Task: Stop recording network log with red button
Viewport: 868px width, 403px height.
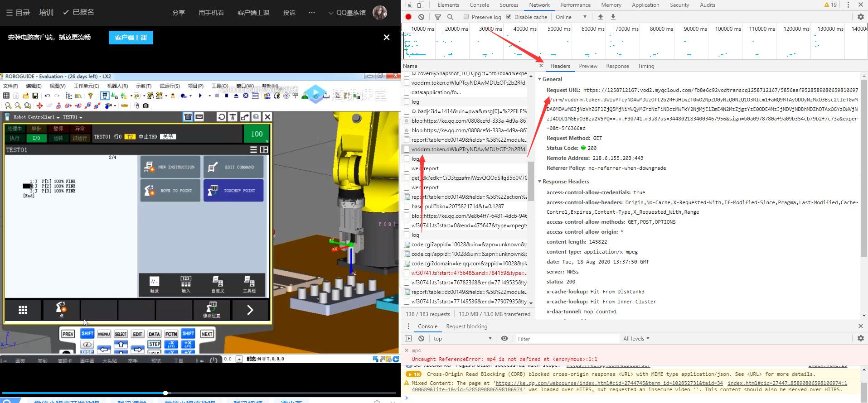Action: tap(408, 17)
